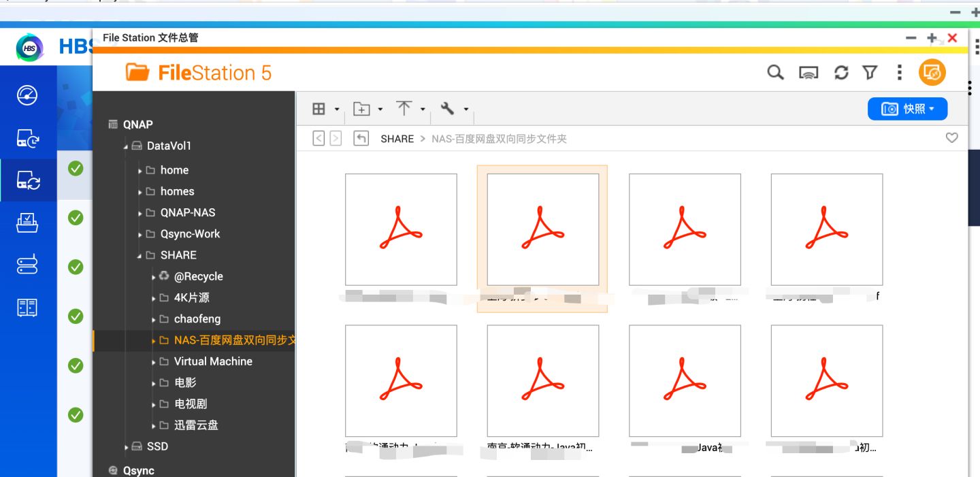
Task: Expand the upload options dropdown
Action: [x=411, y=109]
